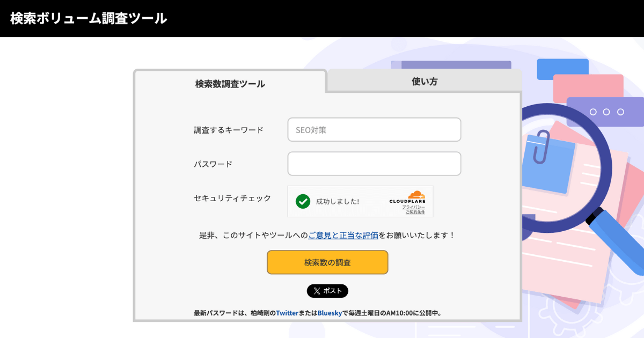644x338 pixels.
Task: Click the 調査するキーワード form label
Action: [228, 129]
